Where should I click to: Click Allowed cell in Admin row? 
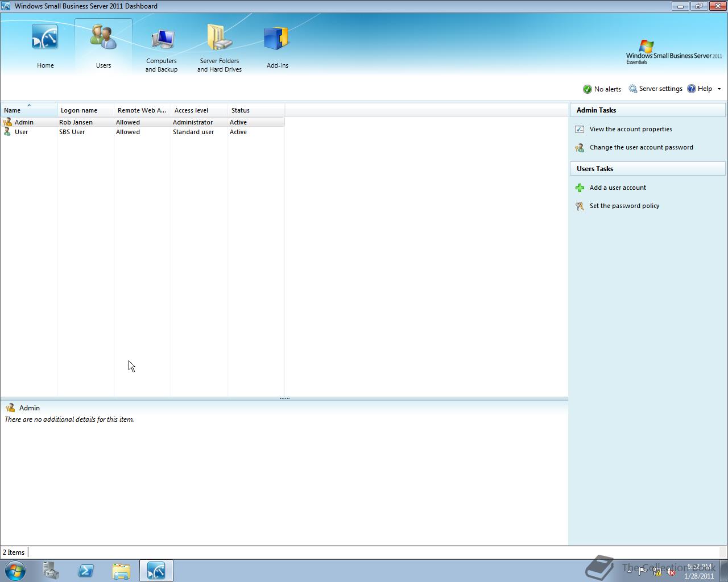[128, 122]
